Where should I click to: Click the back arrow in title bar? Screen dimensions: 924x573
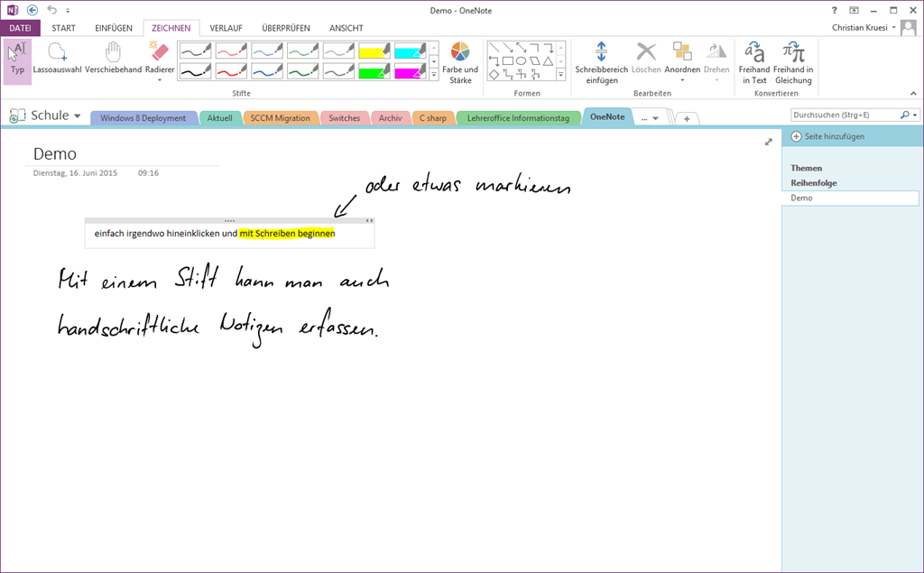(32, 10)
